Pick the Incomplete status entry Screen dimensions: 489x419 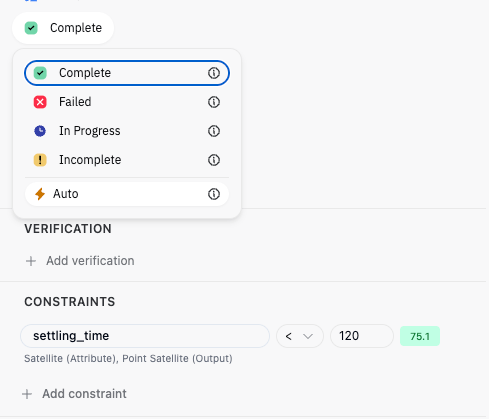127,160
